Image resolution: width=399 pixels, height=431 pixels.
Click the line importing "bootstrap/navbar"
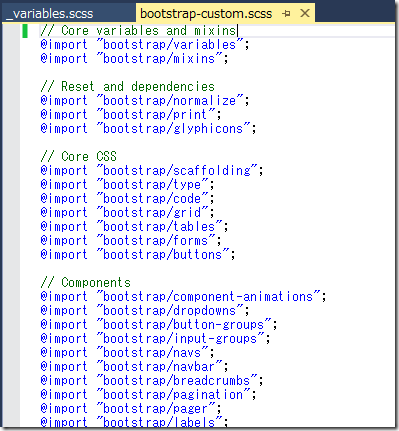pyautogui.click(x=134, y=367)
